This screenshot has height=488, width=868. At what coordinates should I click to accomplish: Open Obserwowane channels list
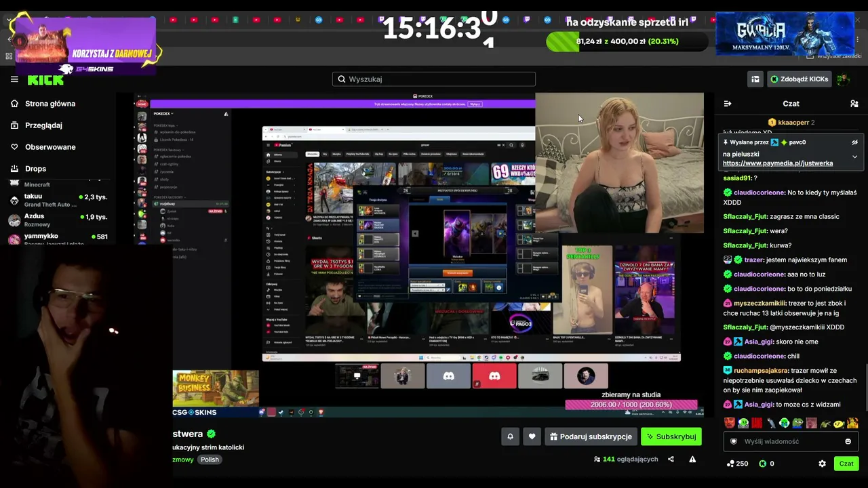pos(50,147)
